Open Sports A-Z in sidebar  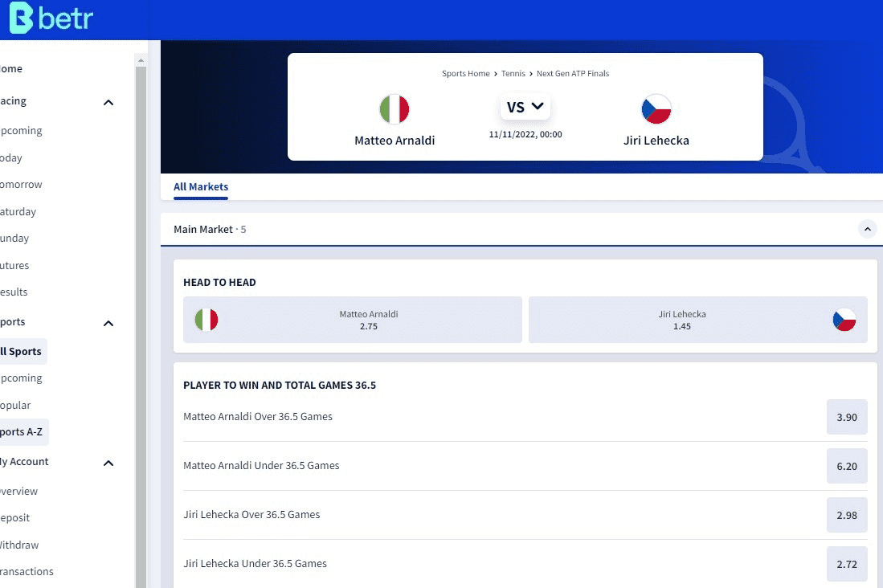coord(22,432)
